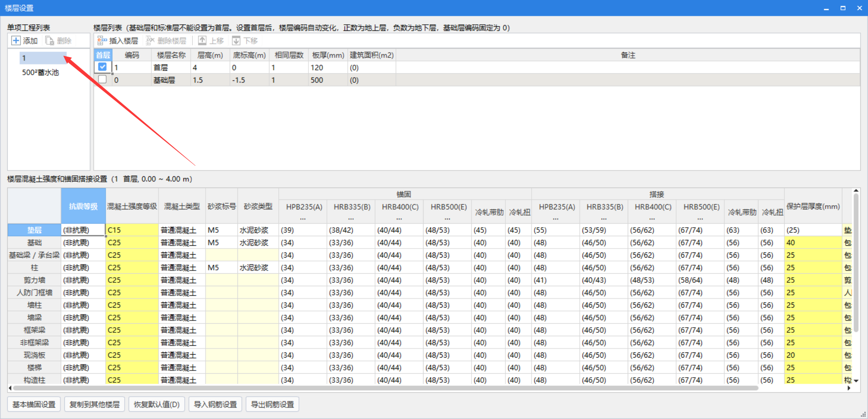
Task: Click the vertical scrollbar of settings table
Action: [x=856, y=262]
